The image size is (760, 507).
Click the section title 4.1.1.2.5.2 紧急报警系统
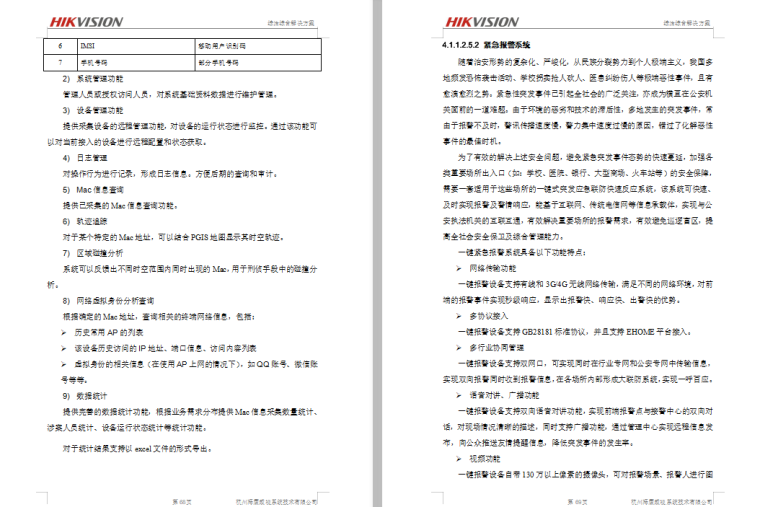click(487, 47)
